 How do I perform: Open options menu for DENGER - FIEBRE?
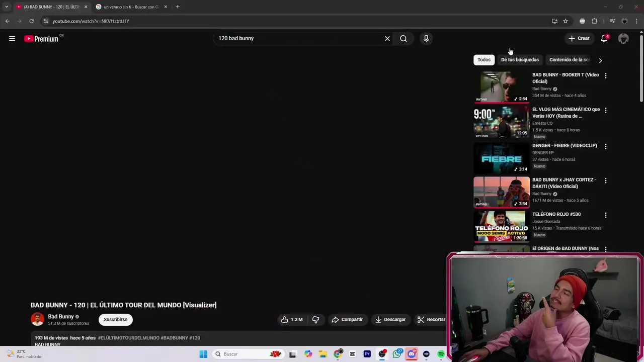pyautogui.click(x=605, y=146)
